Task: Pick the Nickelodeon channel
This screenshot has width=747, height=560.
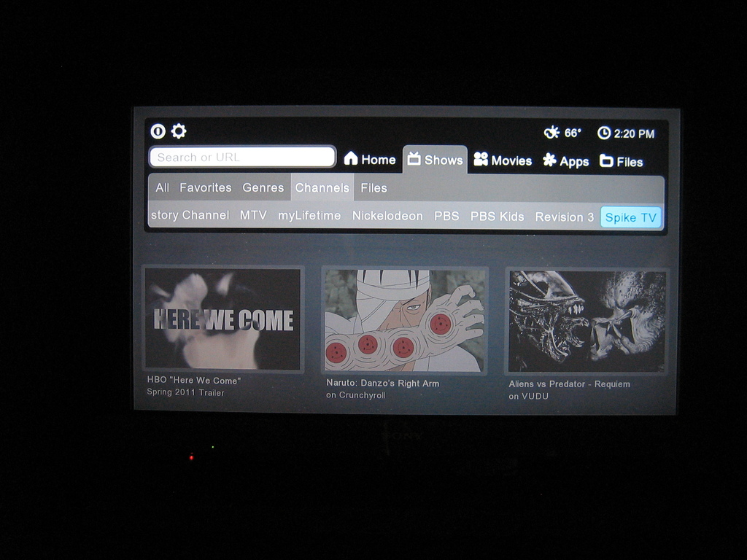Action: (387, 216)
